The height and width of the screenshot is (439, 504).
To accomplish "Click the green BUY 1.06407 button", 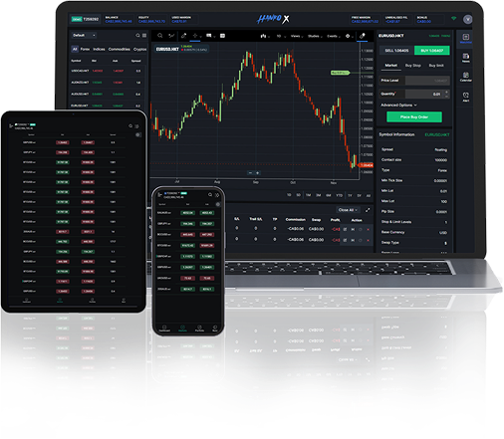I will [432, 51].
